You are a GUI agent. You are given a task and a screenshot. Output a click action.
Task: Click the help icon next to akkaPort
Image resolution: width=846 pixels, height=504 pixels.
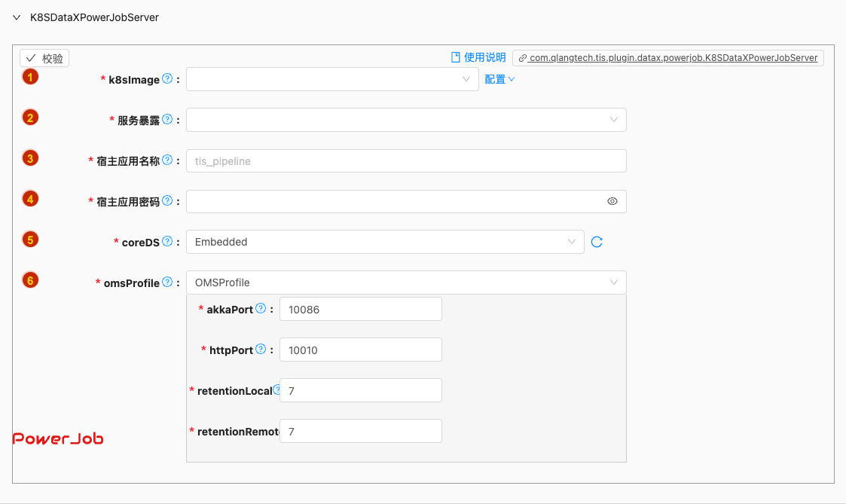(x=261, y=308)
